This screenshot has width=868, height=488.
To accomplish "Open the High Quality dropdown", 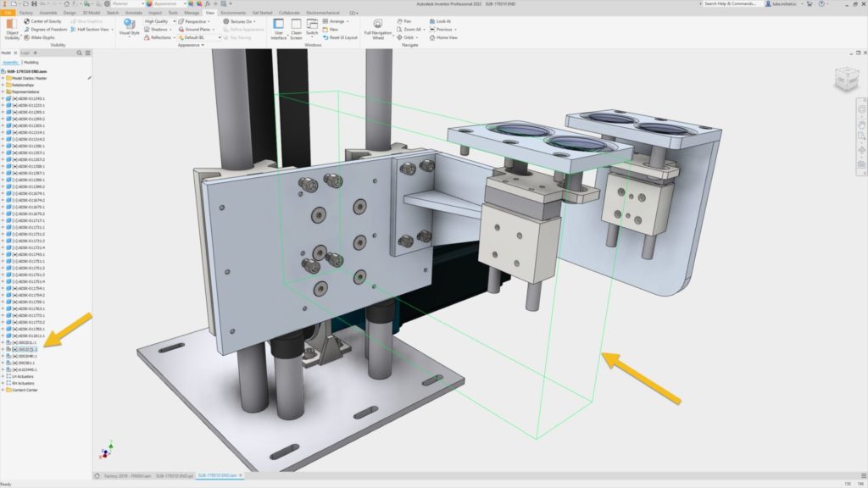I will pyautogui.click(x=159, y=21).
